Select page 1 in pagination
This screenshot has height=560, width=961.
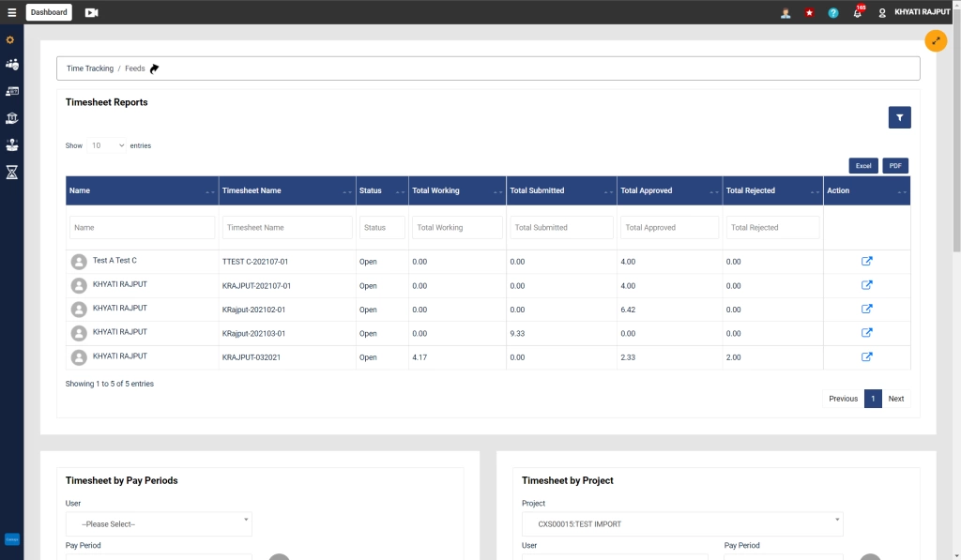(x=873, y=399)
